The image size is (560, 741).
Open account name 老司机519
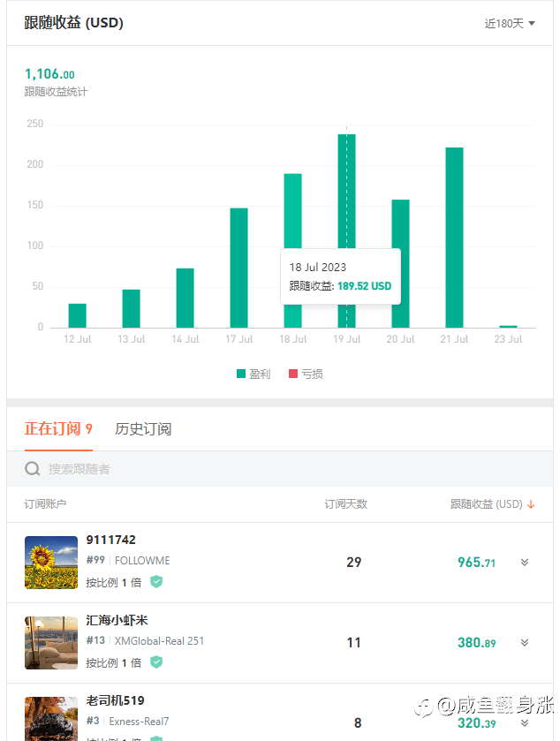pyautogui.click(x=116, y=700)
